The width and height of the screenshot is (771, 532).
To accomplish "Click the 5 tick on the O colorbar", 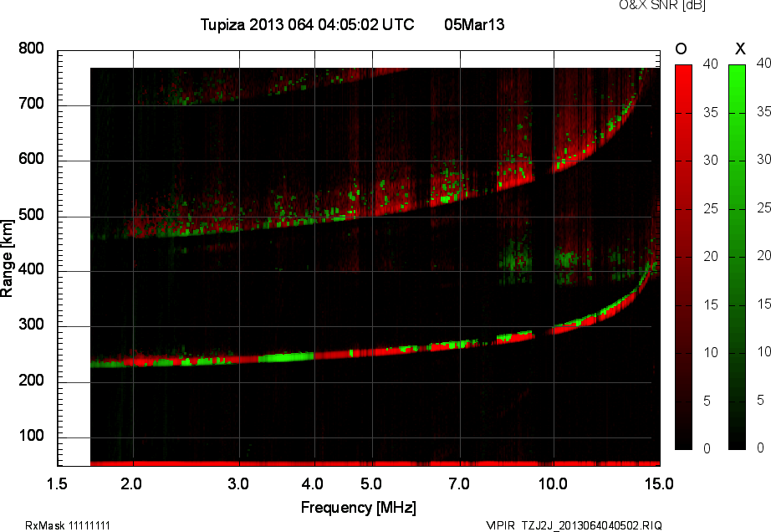I will [x=707, y=402].
